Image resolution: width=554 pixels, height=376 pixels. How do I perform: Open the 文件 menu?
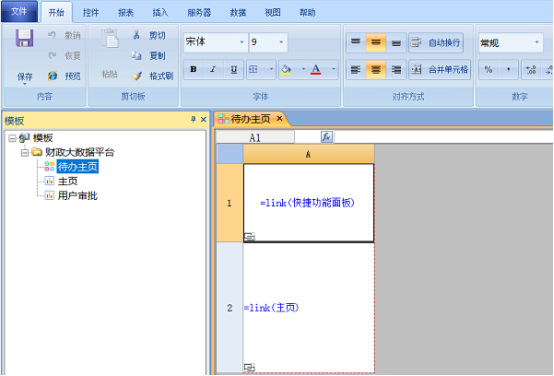point(19,11)
